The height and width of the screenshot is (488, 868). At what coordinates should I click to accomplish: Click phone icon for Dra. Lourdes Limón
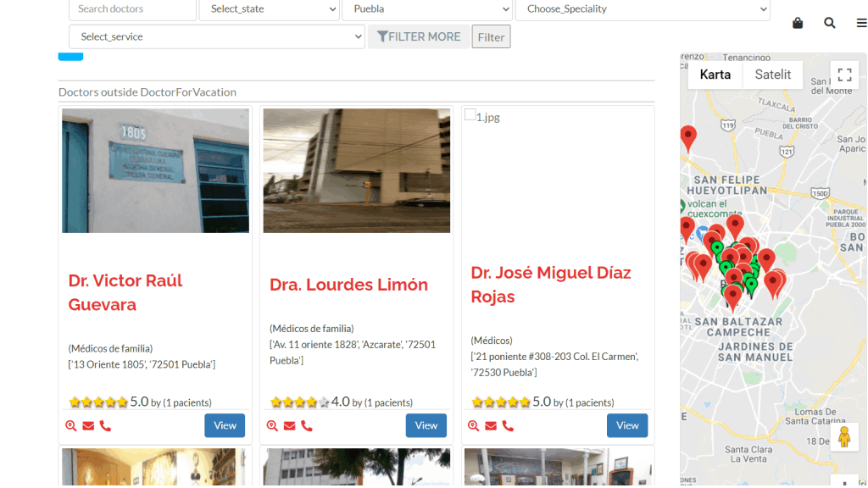click(x=307, y=426)
